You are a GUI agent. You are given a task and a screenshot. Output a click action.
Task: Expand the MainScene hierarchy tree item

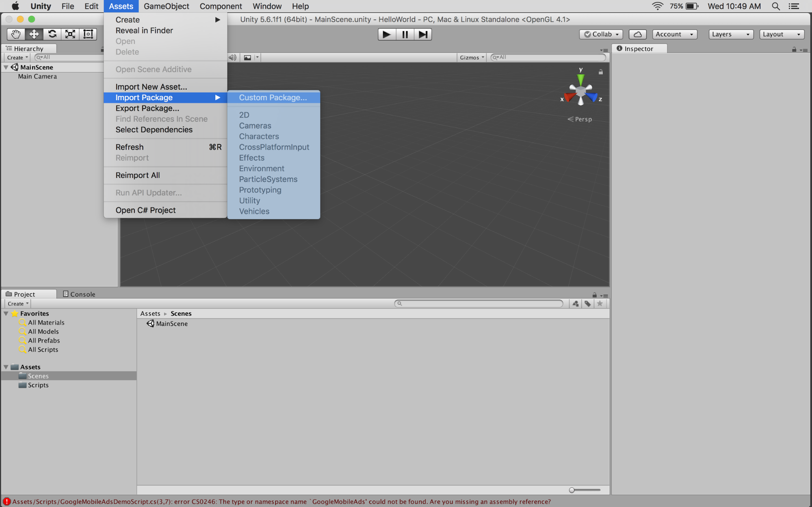tap(6, 67)
